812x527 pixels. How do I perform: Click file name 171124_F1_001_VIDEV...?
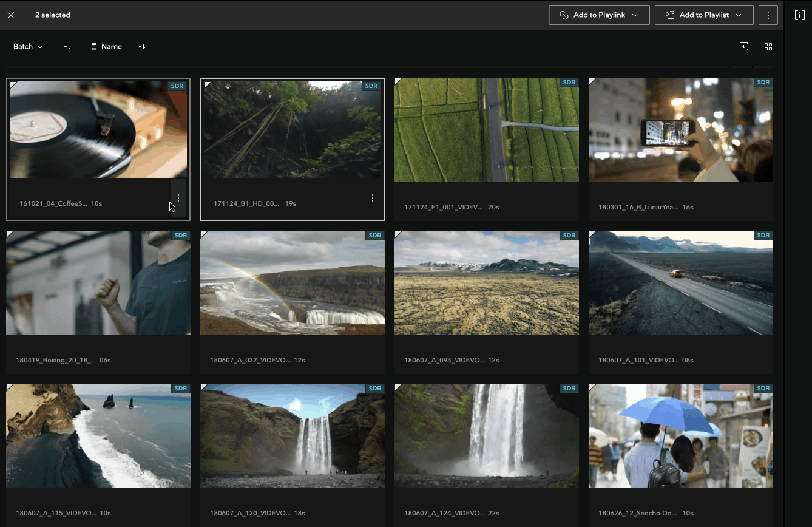point(444,207)
